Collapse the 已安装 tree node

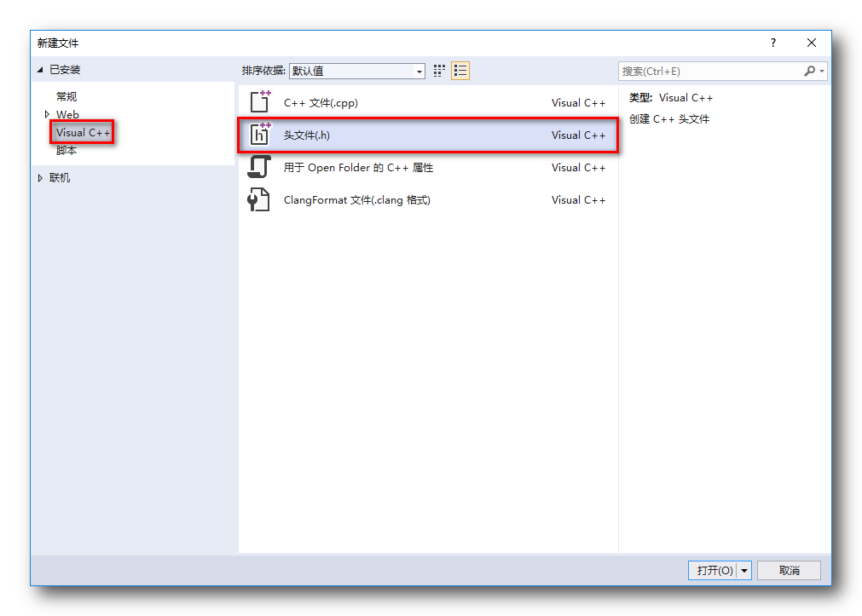[x=40, y=70]
